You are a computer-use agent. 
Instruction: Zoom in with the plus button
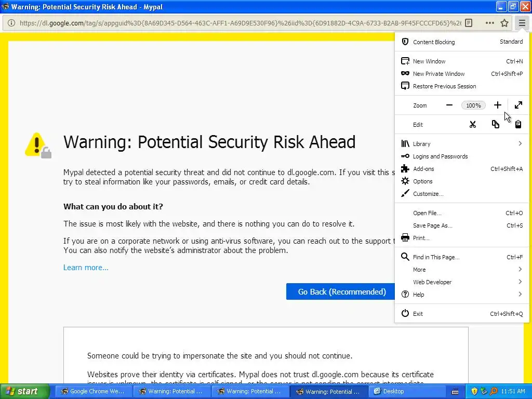(497, 105)
